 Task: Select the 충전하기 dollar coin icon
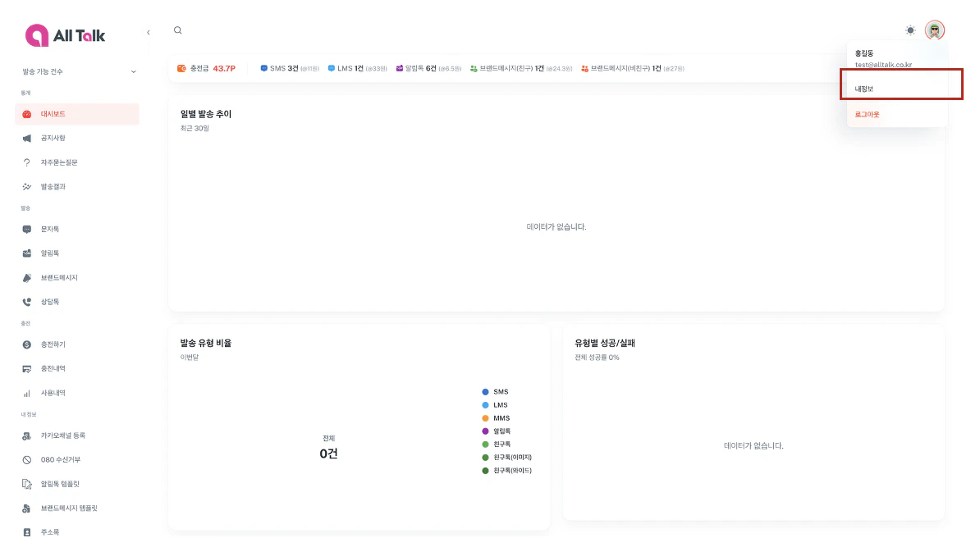click(26, 344)
